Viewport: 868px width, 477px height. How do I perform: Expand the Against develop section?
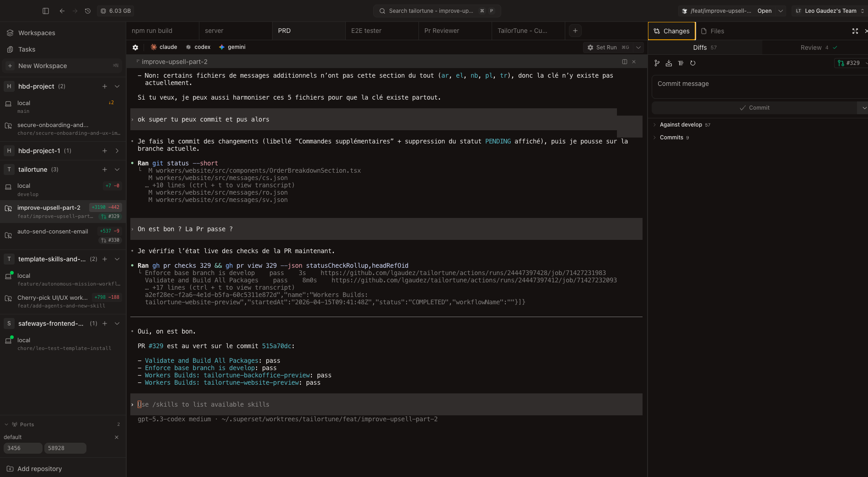tap(680, 125)
